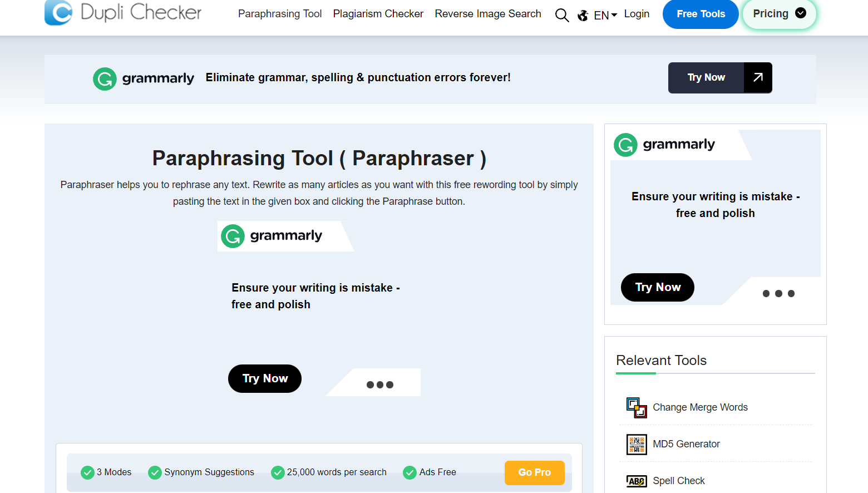
Task: Click Try Now in the center ad
Action: (x=265, y=378)
